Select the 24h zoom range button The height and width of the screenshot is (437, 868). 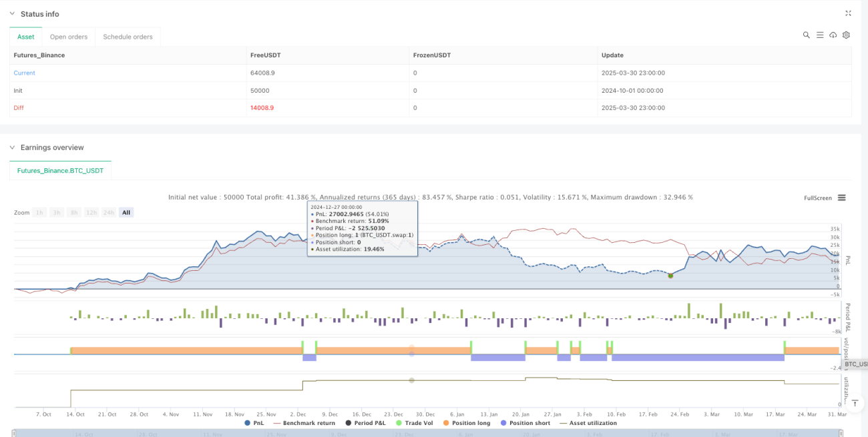click(110, 212)
